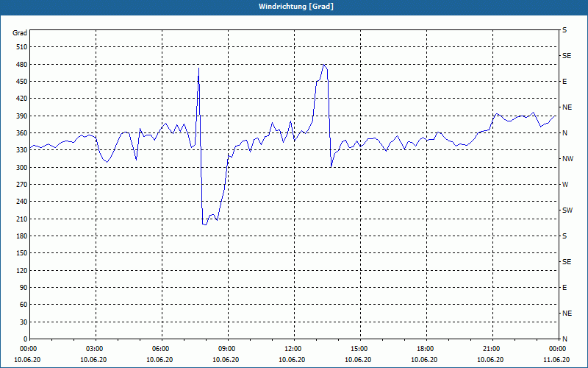Click the 300 tick label
This screenshot has width=588, height=368.
(22, 168)
